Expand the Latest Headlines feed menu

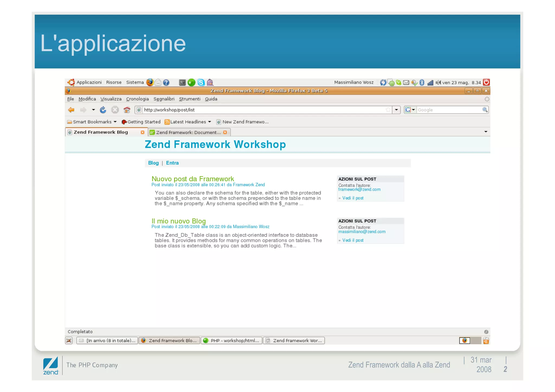coord(188,122)
